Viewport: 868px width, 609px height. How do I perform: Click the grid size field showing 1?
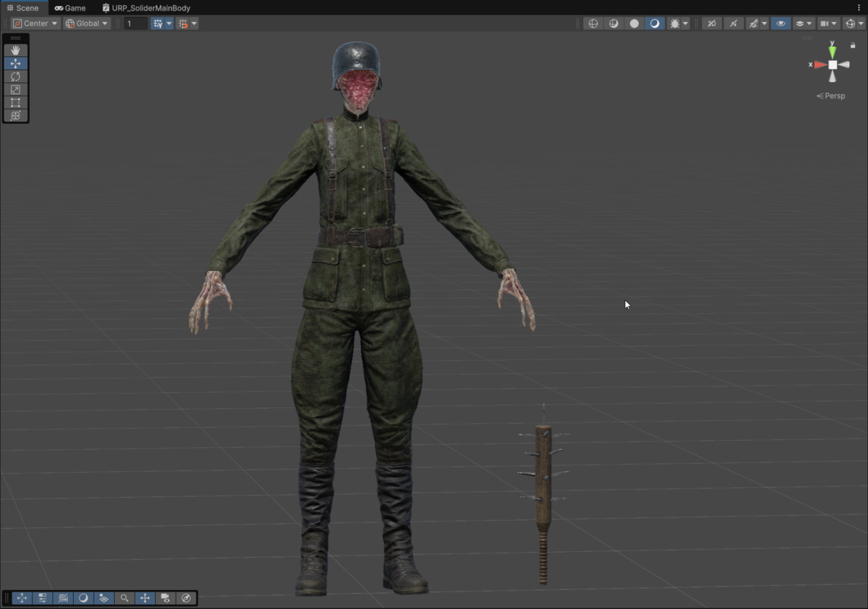pyautogui.click(x=135, y=24)
